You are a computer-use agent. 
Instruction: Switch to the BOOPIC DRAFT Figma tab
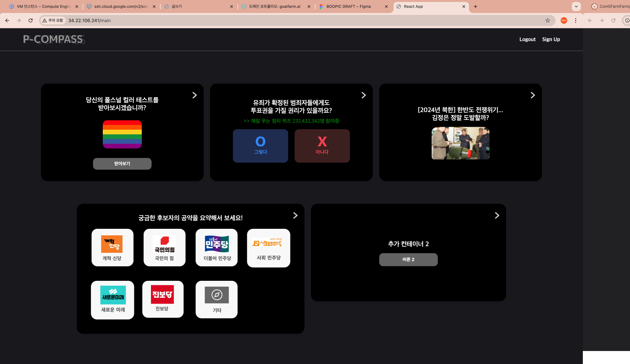point(349,6)
